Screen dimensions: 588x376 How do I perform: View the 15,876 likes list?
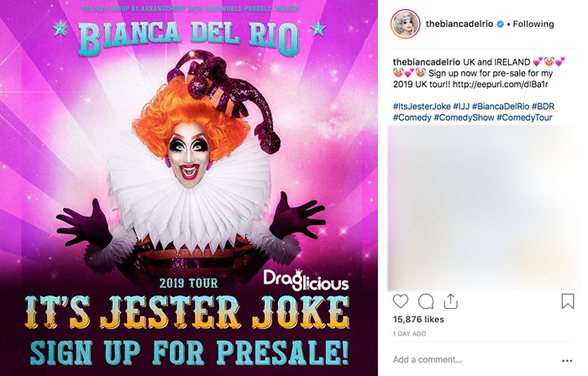(x=418, y=320)
